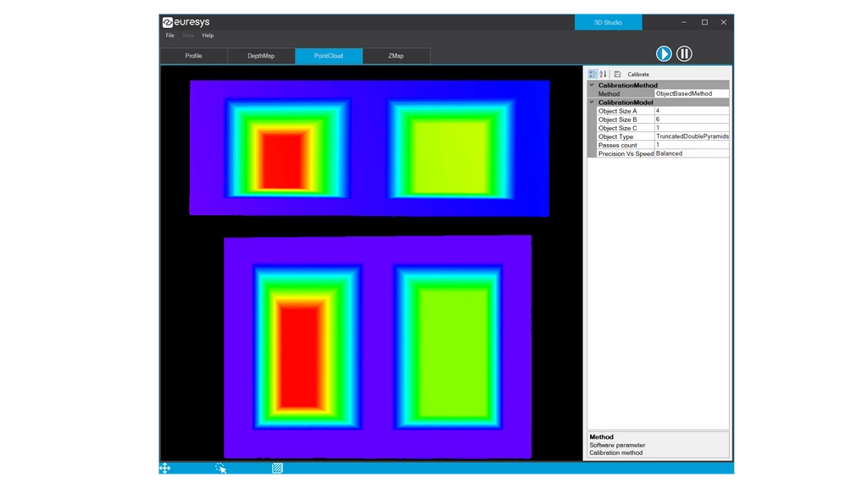Viewport: 868px width, 488px height.
Task: Click the property pages save icon
Action: pos(617,75)
